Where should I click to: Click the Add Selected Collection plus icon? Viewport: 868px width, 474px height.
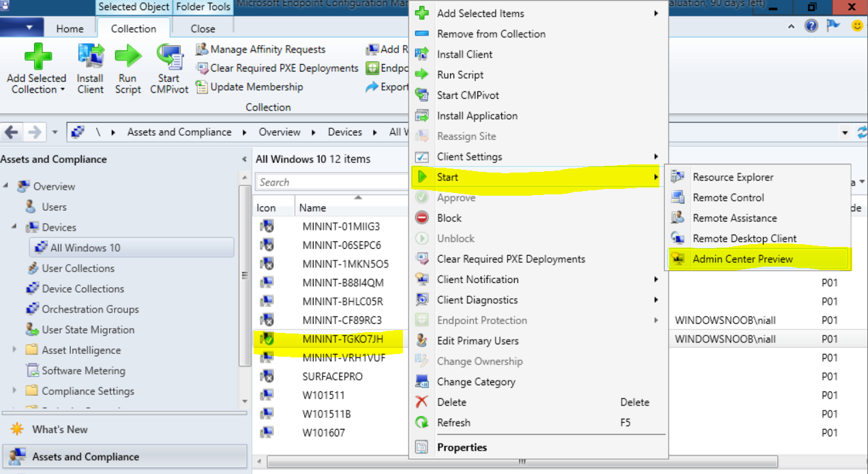(38, 56)
